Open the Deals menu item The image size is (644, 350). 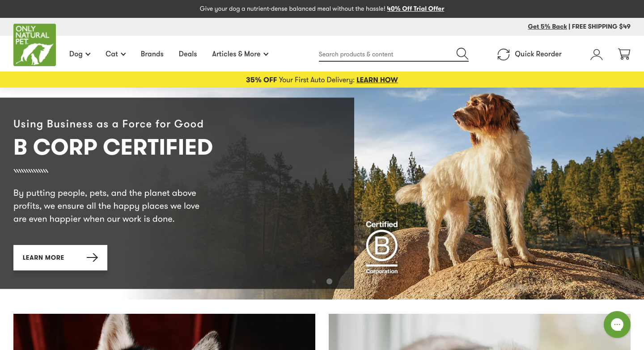188,54
